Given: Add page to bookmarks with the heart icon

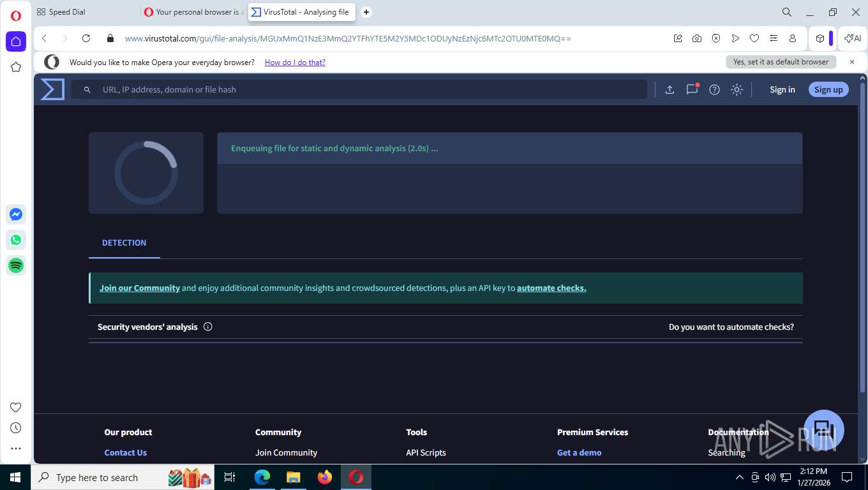Looking at the screenshot, I should click(x=754, y=38).
